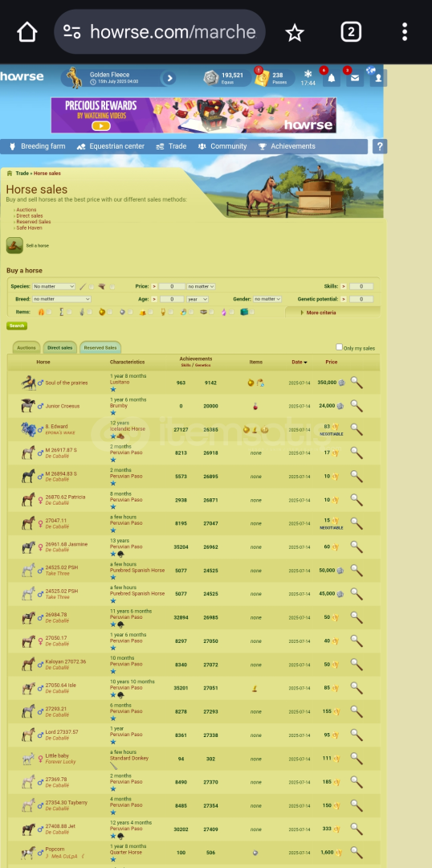Click the help question mark icon
This screenshot has height=868, width=432.
(380, 147)
